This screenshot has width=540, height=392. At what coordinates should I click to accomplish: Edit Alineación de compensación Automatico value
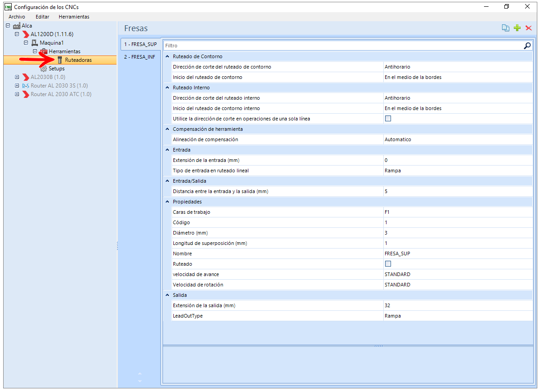pyautogui.click(x=458, y=139)
